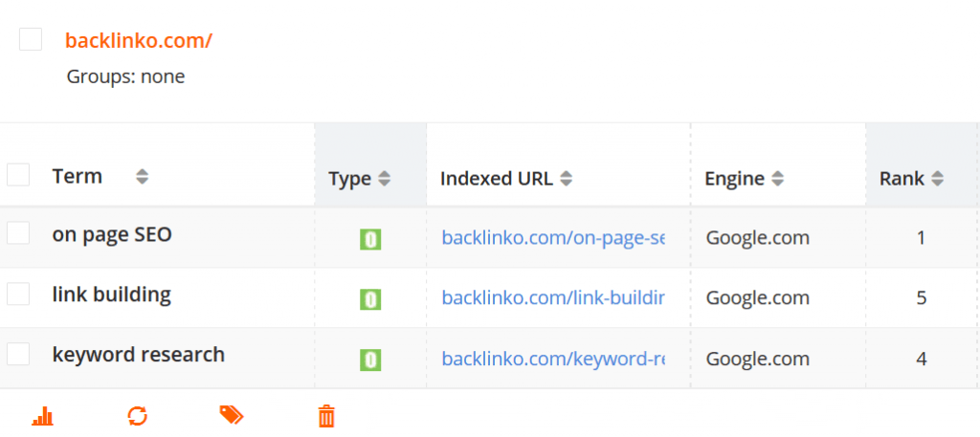Screen dimensions: 980x437
Task: Click rank value 5 for link building
Action: pos(922,297)
